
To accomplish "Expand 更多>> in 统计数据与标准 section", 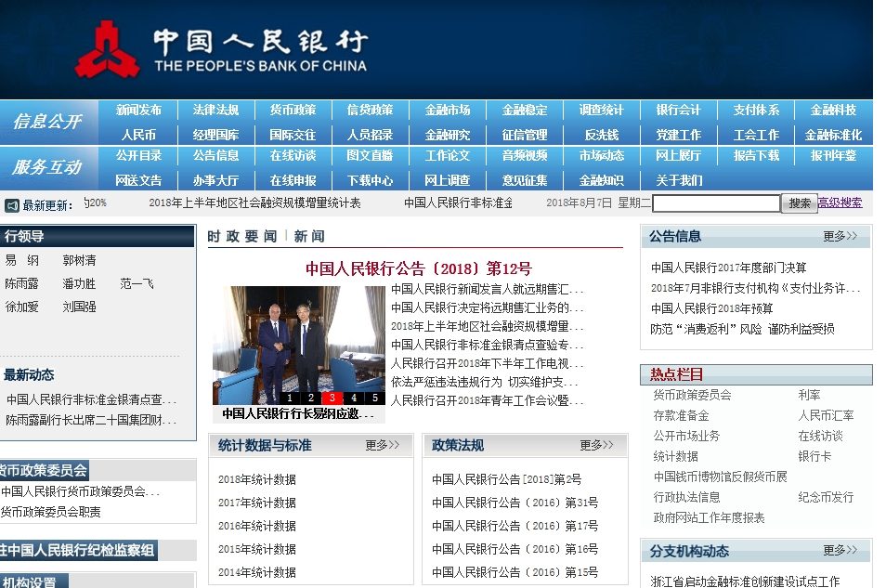I will point(382,445).
